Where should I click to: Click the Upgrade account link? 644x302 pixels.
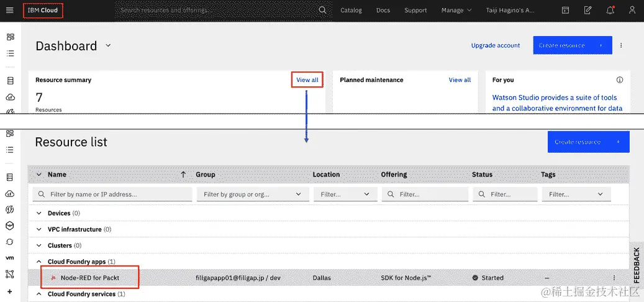pos(496,45)
